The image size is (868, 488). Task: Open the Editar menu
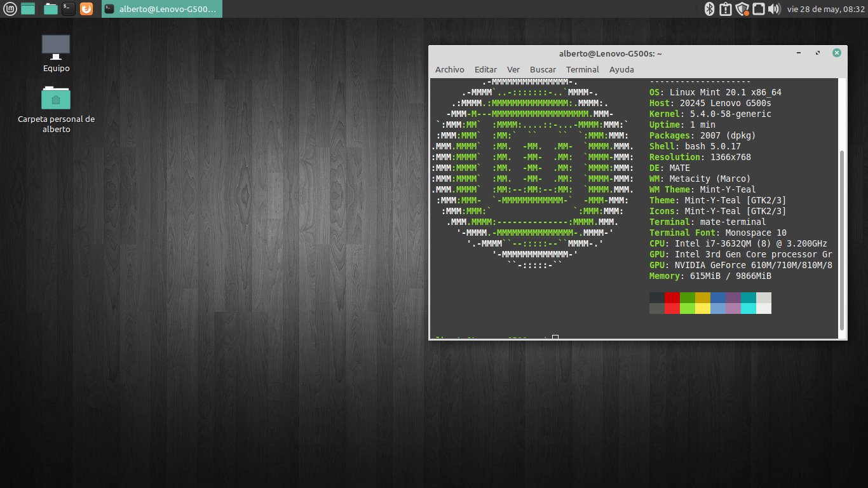[485, 69]
